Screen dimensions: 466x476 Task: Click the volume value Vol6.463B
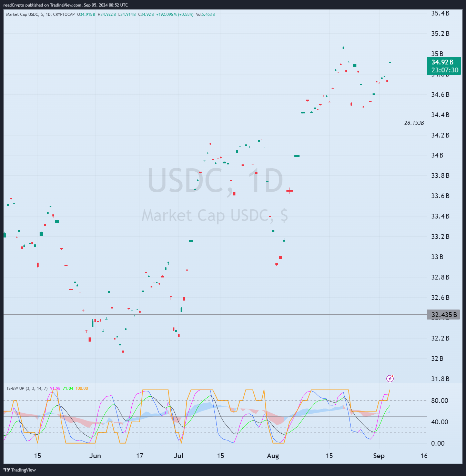(205, 14)
